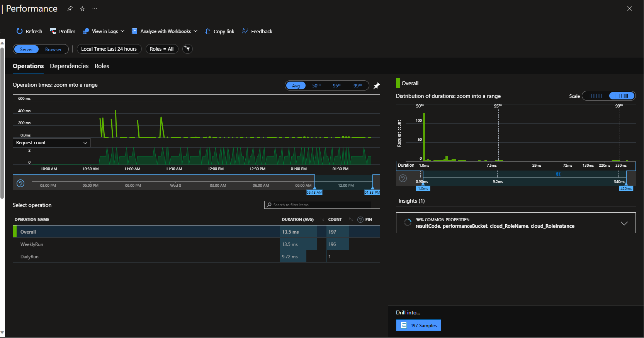
Task: Open the 197 Samples button
Action: pyautogui.click(x=418, y=325)
